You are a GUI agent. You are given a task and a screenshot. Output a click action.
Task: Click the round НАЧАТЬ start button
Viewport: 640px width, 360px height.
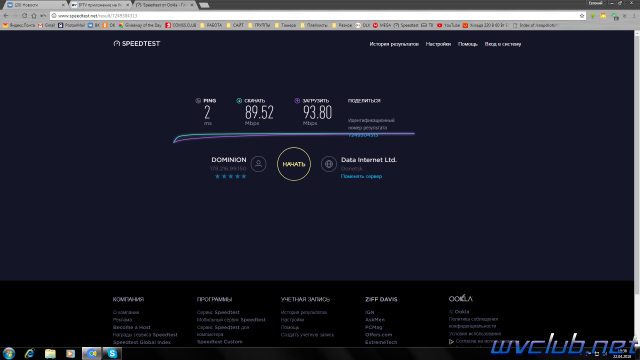click(x=294, y=164)
